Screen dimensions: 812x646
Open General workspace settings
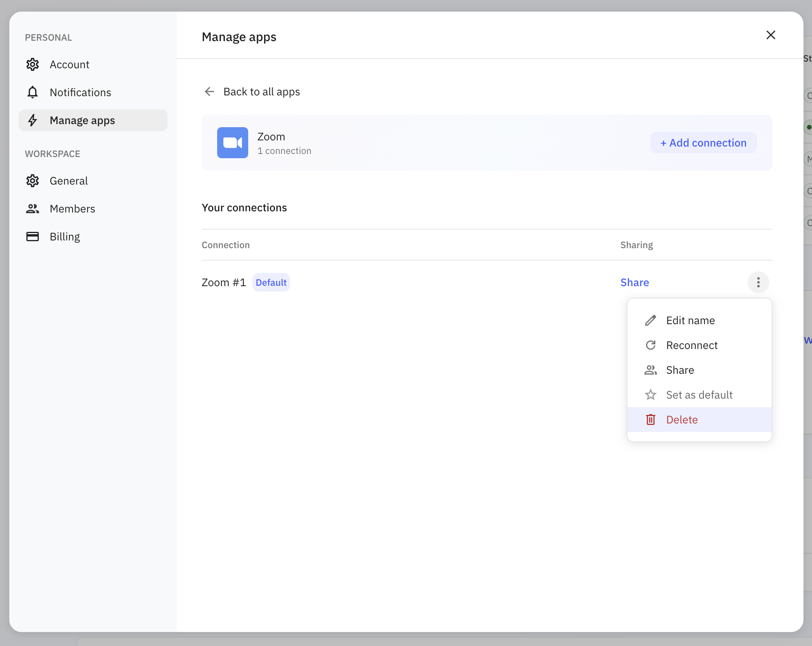[x=69, y=181]
